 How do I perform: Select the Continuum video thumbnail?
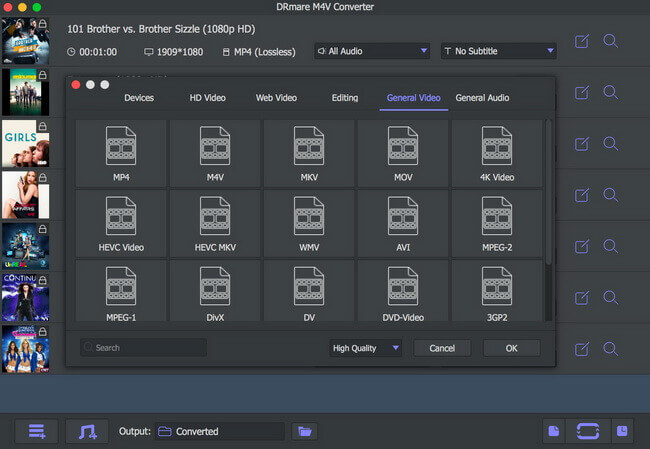click(25, 297)
